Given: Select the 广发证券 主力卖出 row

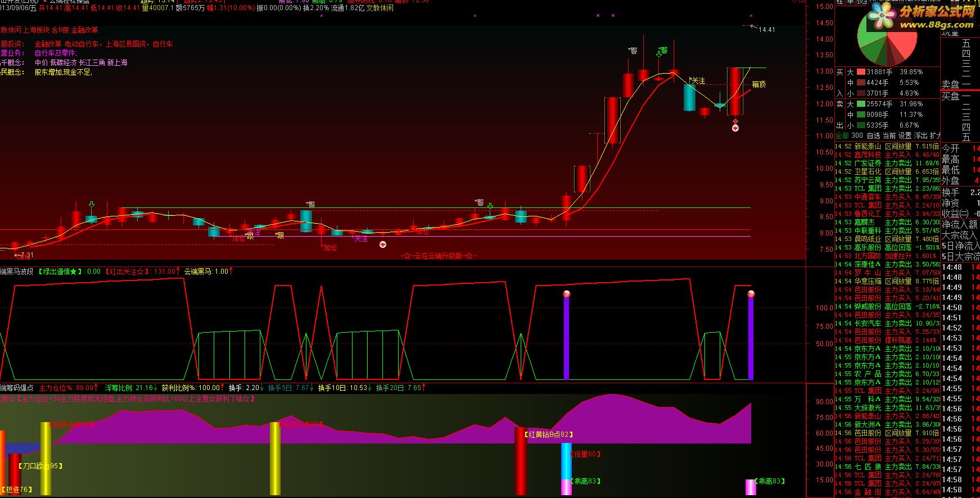Looking at the screenshot, I should click(887, 163).
